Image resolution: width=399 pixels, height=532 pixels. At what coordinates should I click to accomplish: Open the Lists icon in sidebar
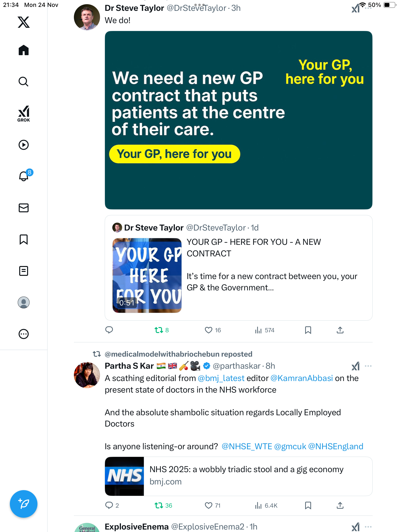24,271
